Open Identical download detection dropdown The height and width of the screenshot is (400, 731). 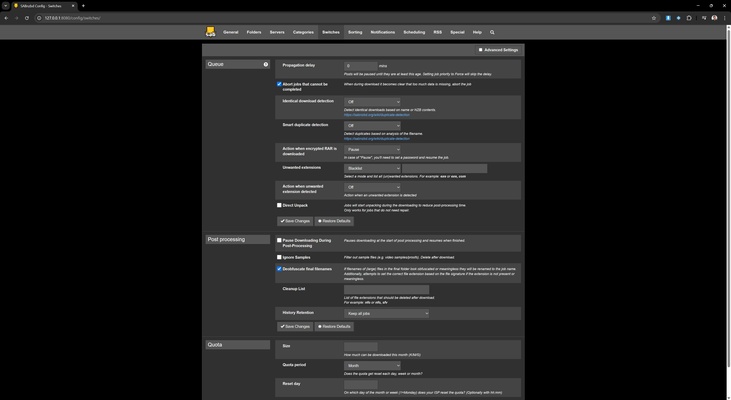372,102
